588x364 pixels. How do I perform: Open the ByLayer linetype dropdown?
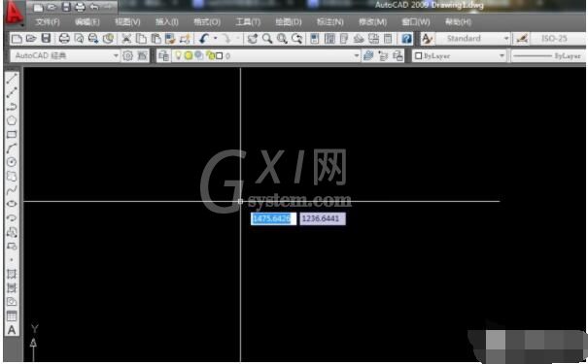(548, 55)
